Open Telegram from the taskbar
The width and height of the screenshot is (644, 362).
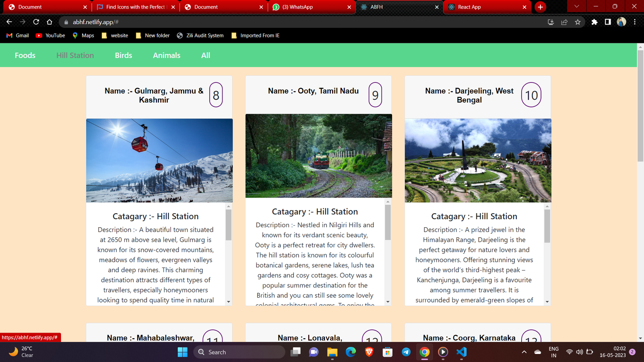point(406,352)
